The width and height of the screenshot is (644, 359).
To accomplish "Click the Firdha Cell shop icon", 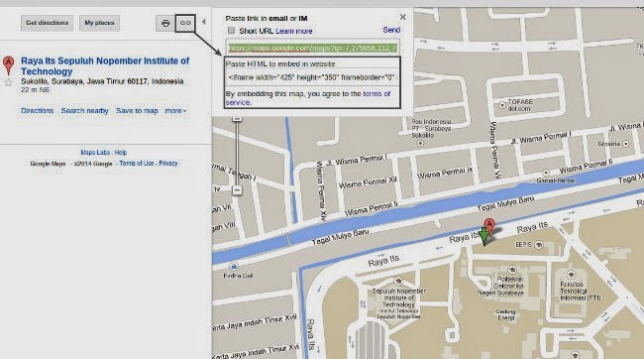I will pos(234,267).
